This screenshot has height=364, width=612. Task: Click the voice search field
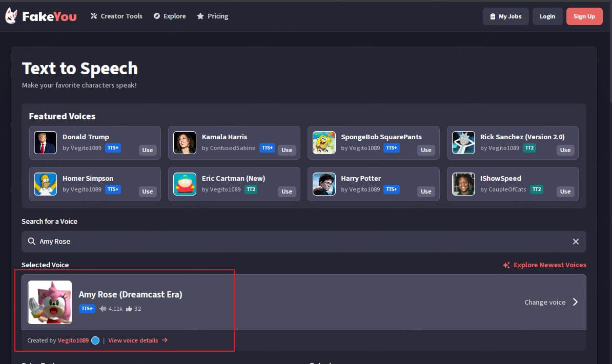point(303,242)
